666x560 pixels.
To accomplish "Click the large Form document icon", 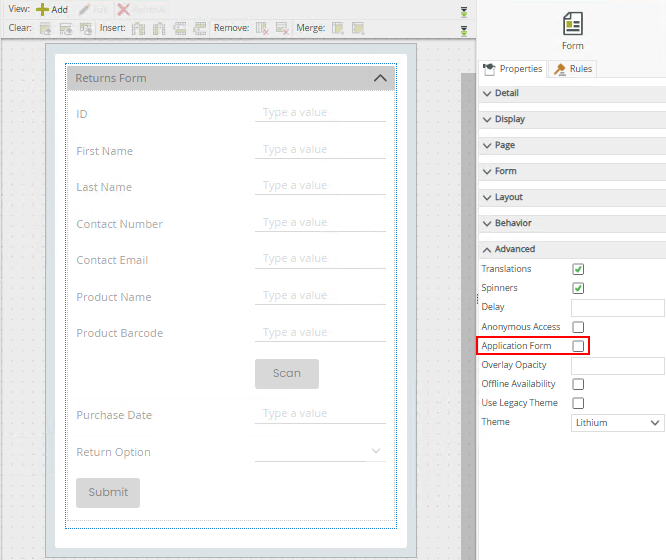I will [573, 24].
